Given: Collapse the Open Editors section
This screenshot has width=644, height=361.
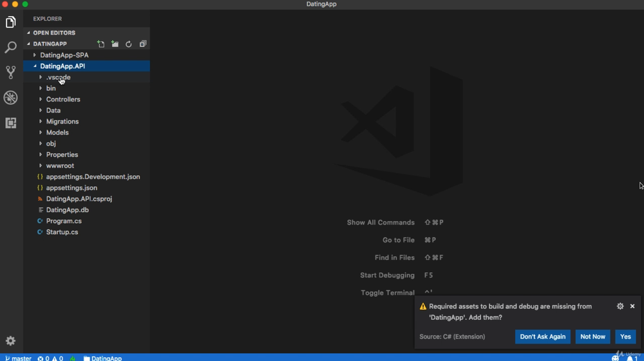Looking at the screenshot, I should coord(87,33).
